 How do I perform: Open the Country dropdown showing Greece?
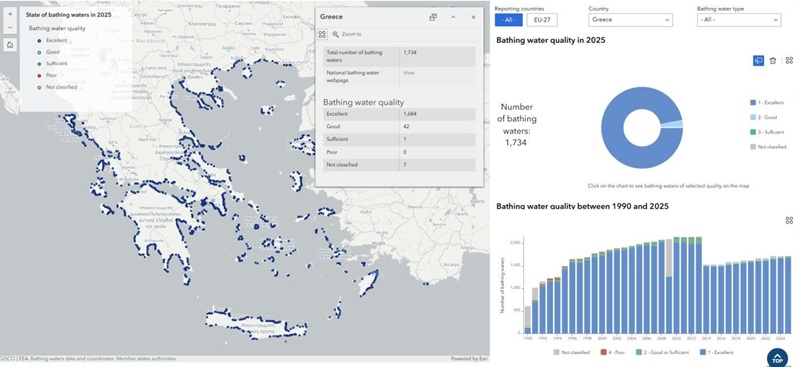[630, 20]
